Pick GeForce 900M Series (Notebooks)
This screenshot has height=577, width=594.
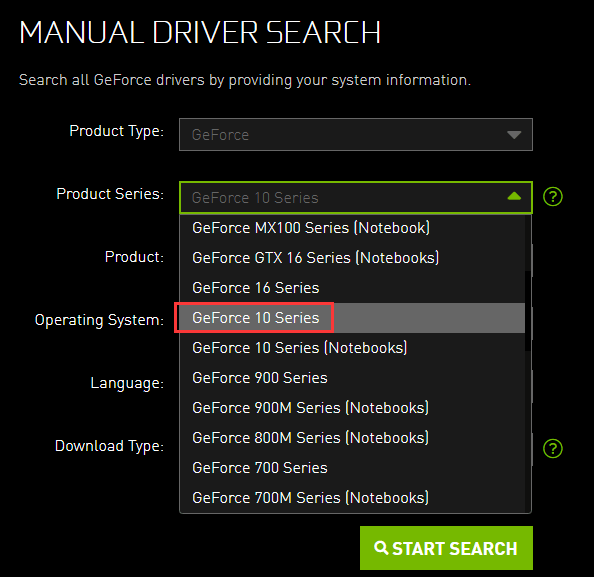coord(352,408)
